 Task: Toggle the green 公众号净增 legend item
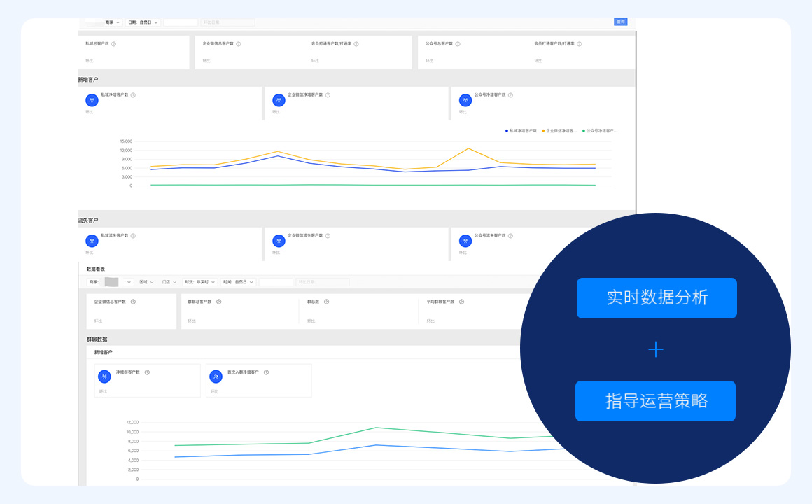pyautogui.click(x=599, y=131)
